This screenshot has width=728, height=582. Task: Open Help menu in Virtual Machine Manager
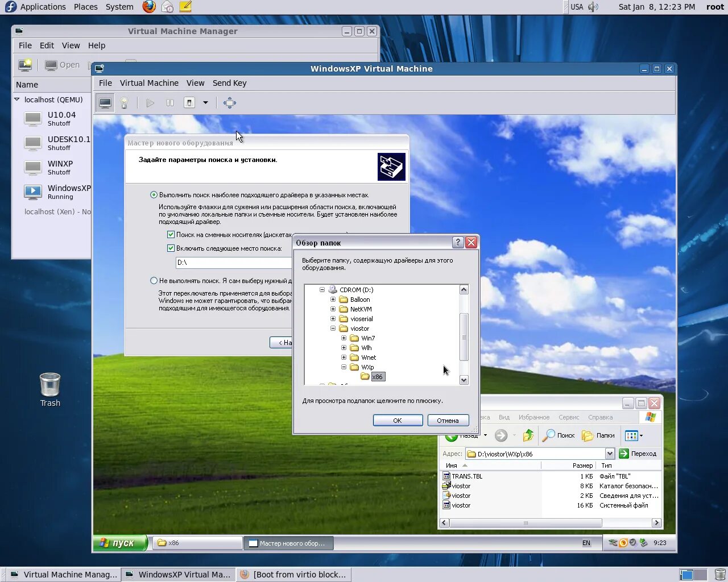click(x=97, y=45)
